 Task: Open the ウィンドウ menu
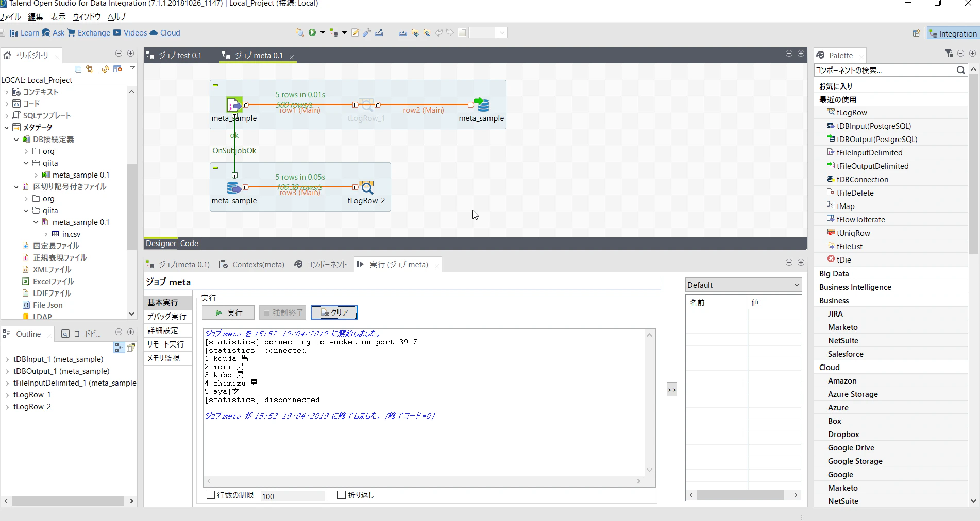87,16
